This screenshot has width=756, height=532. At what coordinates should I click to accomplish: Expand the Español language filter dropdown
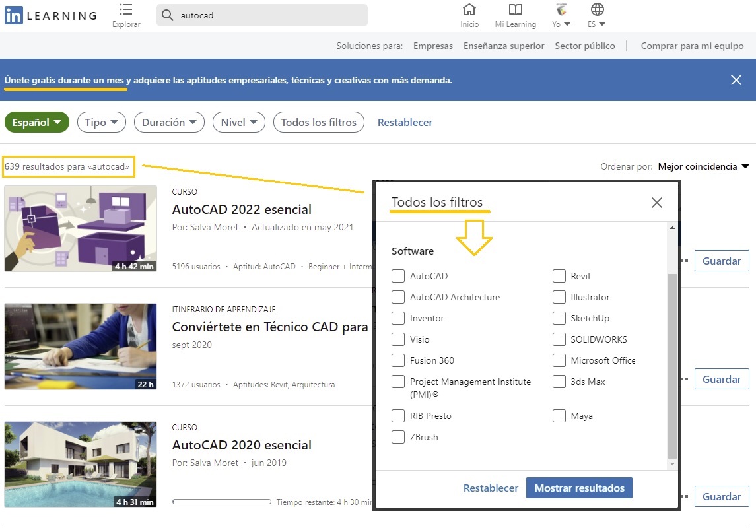(x=37, y=122)
